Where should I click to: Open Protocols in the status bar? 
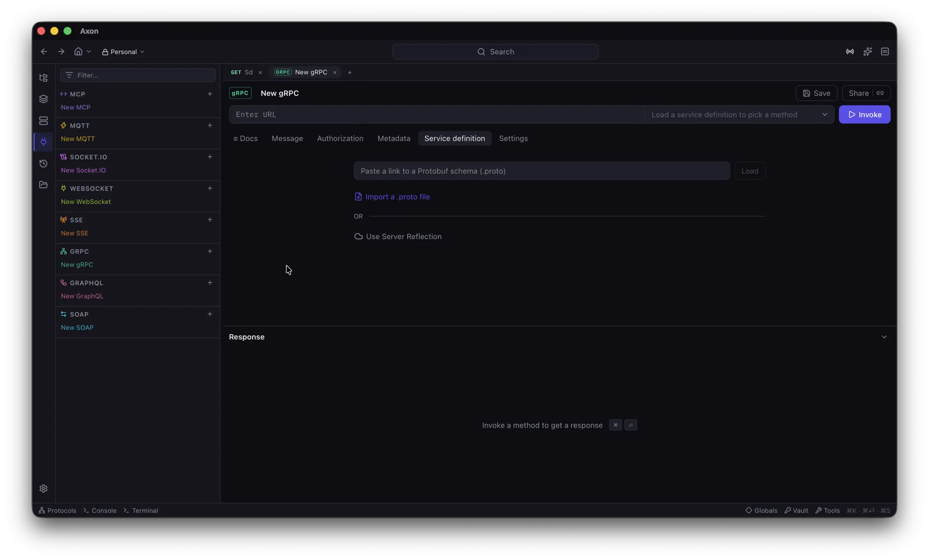coord(57,510)
